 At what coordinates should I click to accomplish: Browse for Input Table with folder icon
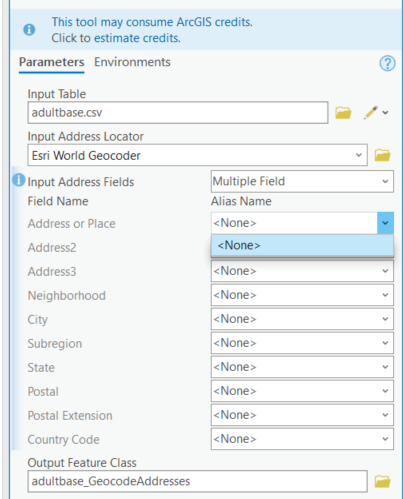(343, 113)
